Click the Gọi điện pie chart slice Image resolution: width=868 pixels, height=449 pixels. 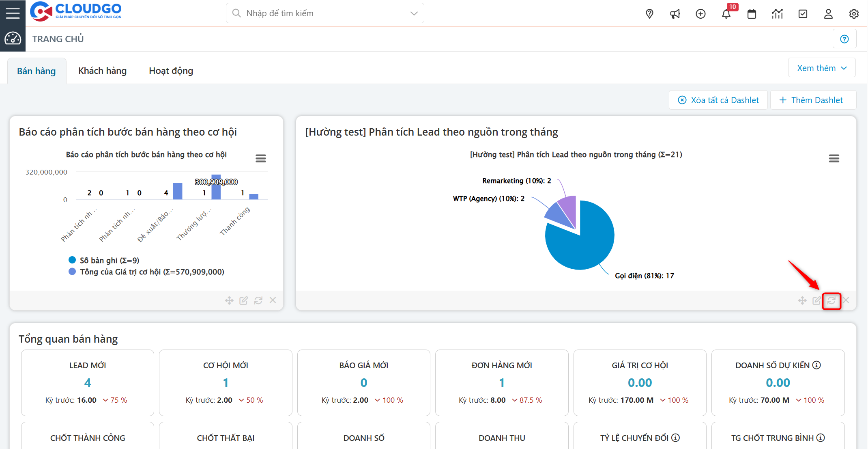pos(588,244)
